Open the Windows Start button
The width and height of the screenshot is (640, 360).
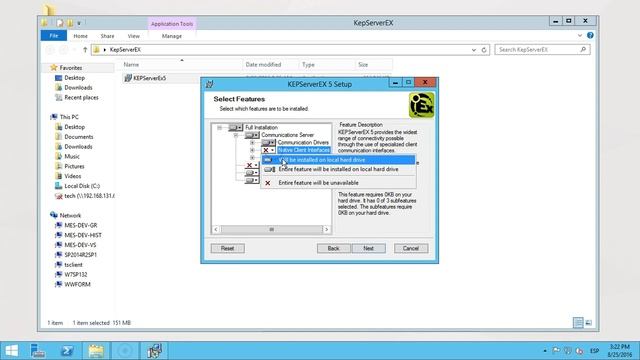tap(11, 350)
